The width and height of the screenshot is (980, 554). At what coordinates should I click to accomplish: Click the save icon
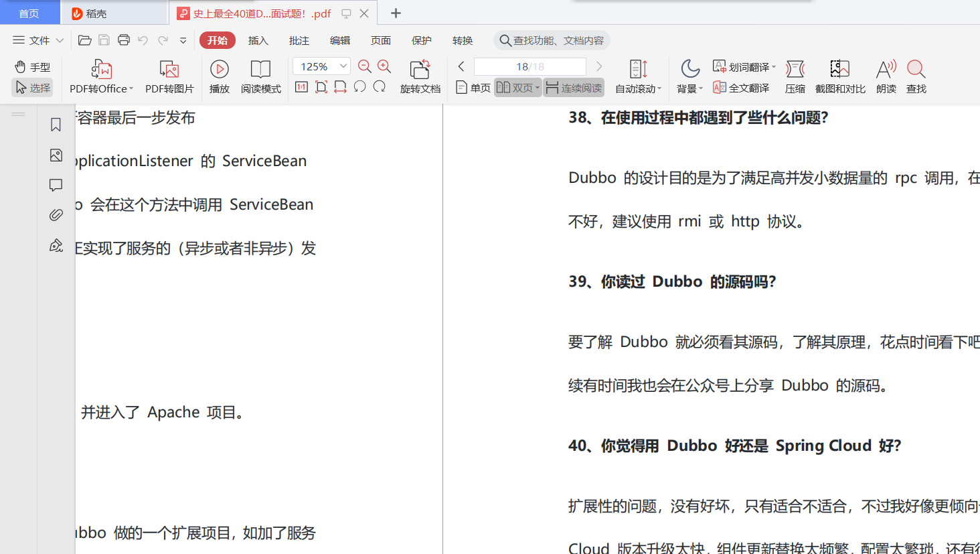click(104, 40)
